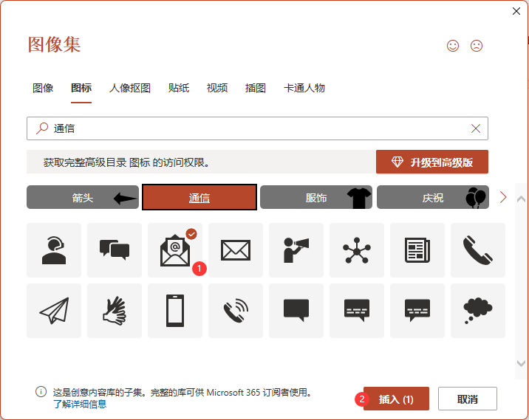Click the info circle icon at bottom

coord(41,392)
